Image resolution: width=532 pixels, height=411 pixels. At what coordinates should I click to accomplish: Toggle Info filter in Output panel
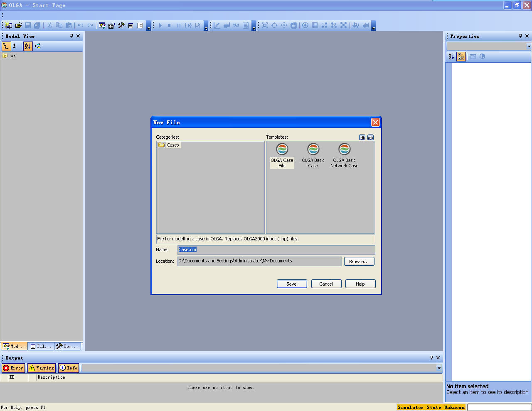coord(69,368)
